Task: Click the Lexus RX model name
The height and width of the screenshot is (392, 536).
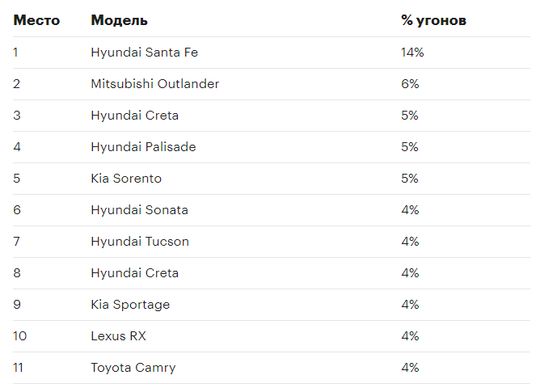Action: point(118,336)
